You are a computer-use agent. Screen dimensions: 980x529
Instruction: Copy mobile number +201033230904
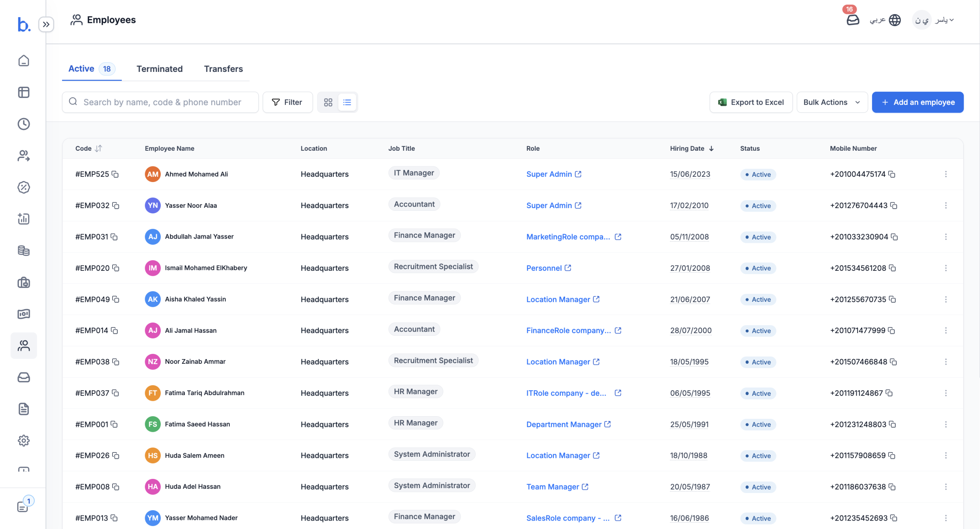coord(894,237)
